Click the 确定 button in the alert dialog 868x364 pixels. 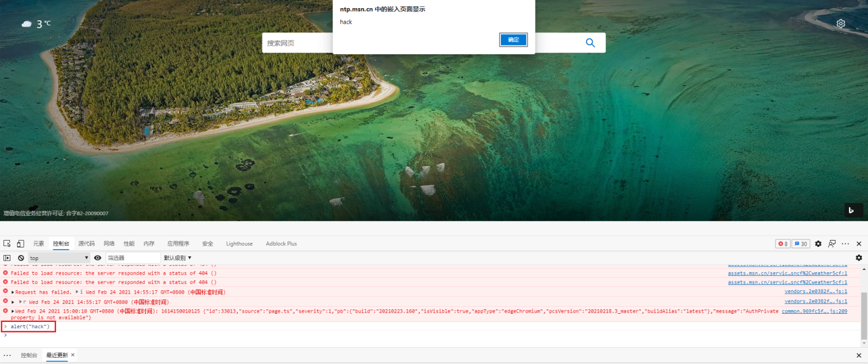tap(514, 40)
